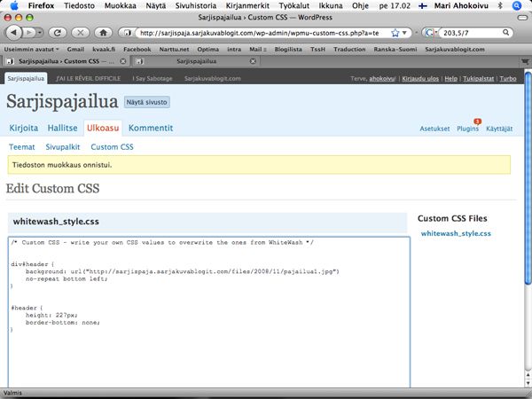Open the Custom CSS submenu
Viewport: 532px width, 399px height.
click(112, 147)
